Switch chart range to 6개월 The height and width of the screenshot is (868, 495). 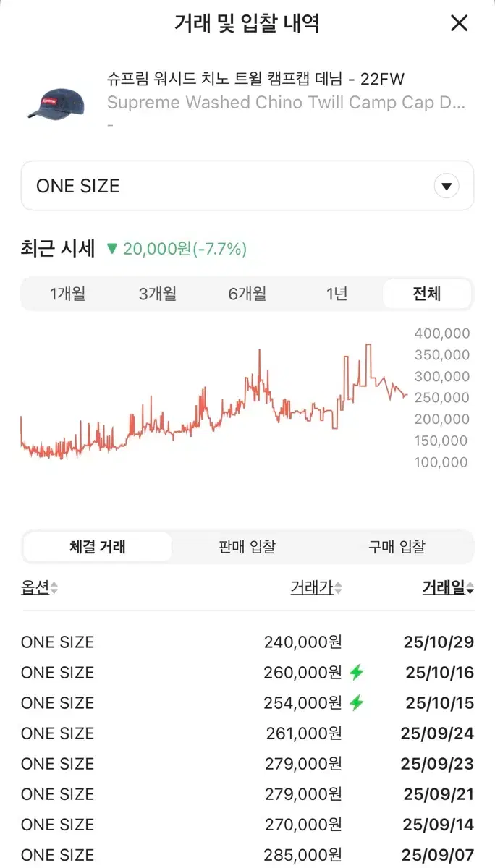247,294
